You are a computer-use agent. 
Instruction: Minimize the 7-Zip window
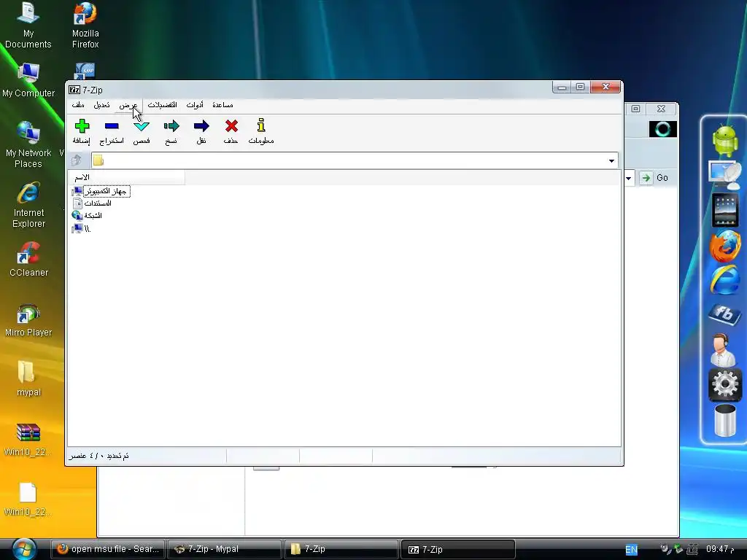click(x=562, y=87)
